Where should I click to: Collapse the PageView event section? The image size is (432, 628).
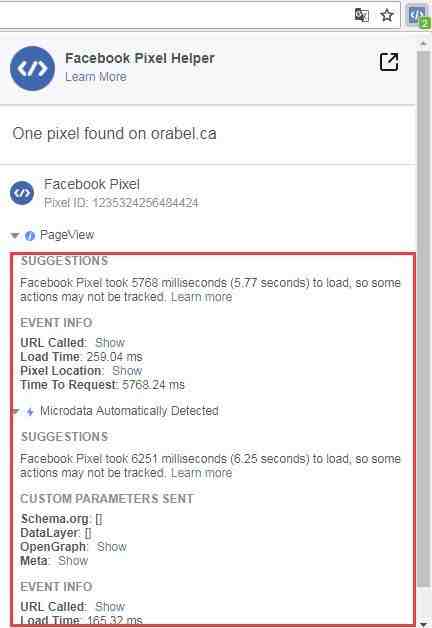[x=15, y=236]
